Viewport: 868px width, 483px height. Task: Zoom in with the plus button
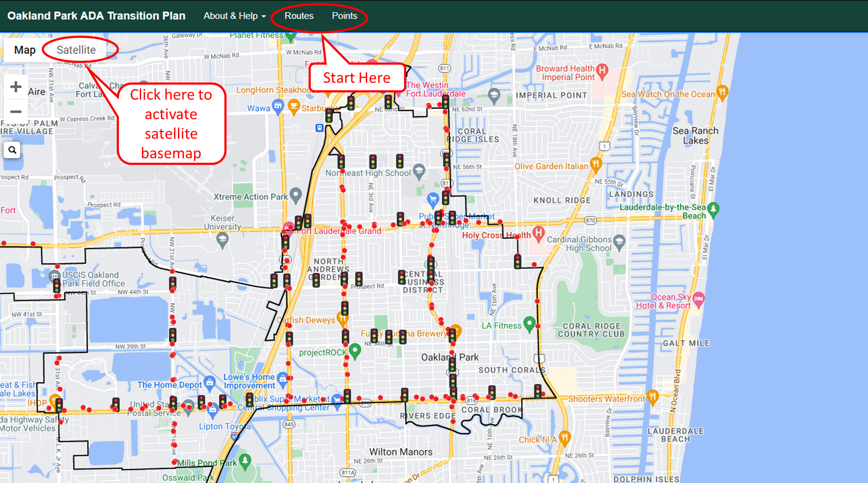(16, 87)
